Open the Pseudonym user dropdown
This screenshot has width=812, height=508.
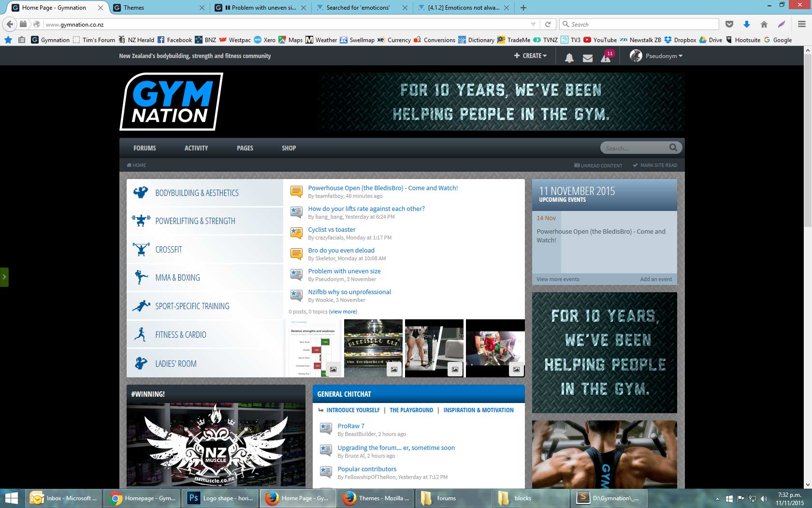(656, 56)
